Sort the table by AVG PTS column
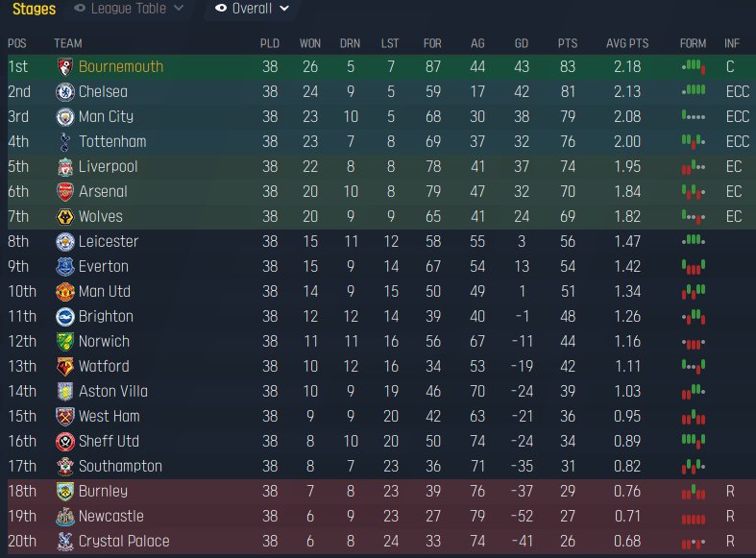 pos(627,43)
